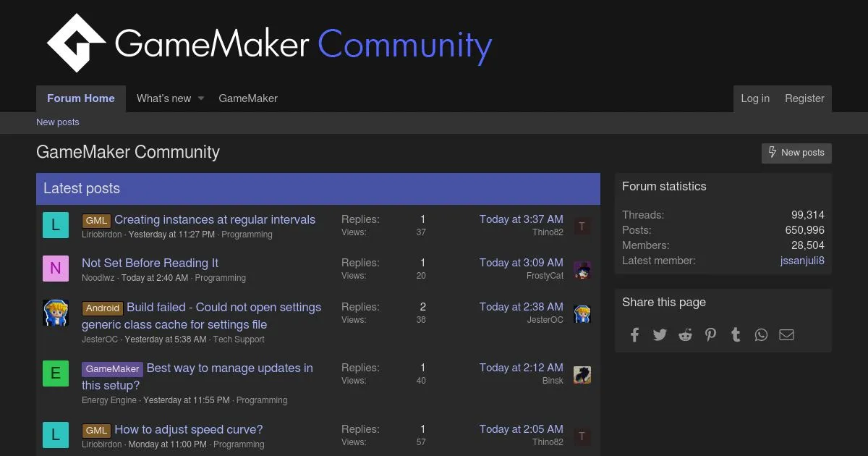Screen dimensions: 868x456
Task: Open thread Creating instances at regular intervals
Action: 215,219
